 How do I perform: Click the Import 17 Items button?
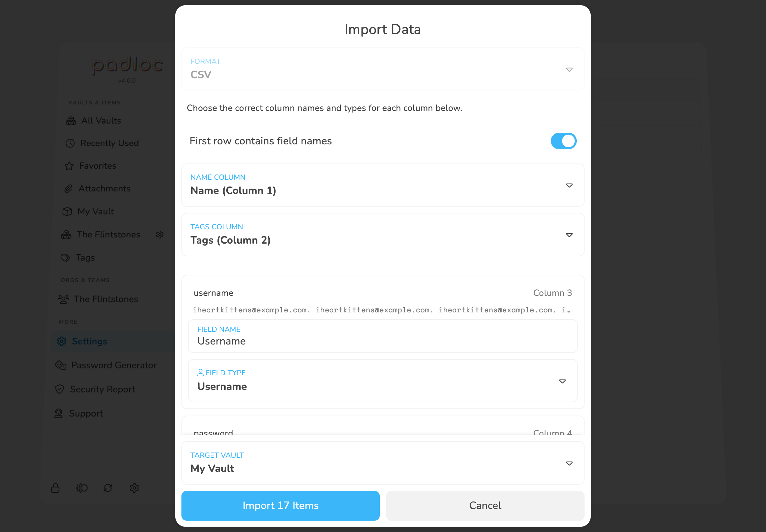tap(280, 506)
